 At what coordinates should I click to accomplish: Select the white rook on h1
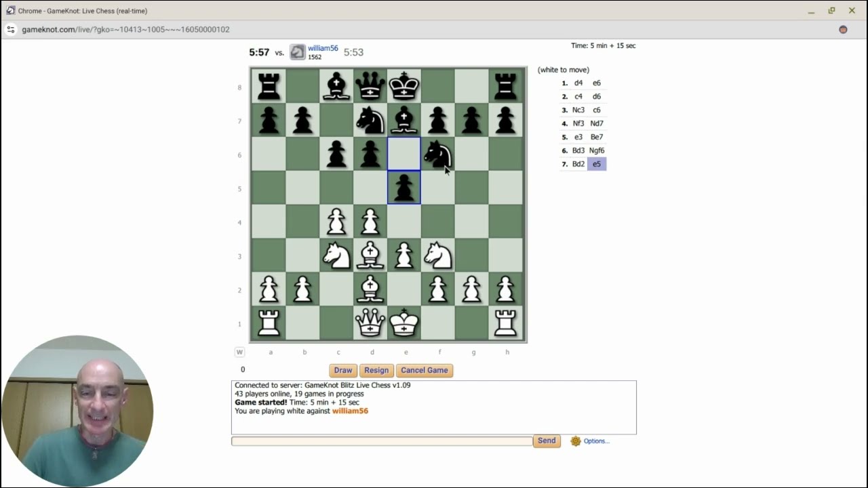tap(506, 323)
